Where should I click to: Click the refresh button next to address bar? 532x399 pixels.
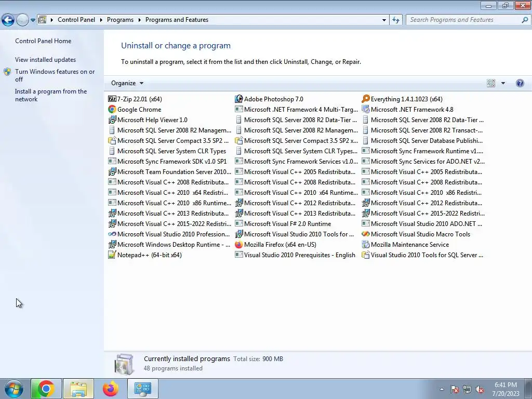[396, 20]
